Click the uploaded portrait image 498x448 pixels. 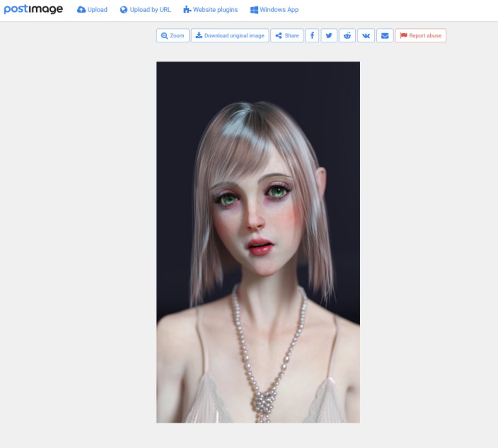click(258, 242)
